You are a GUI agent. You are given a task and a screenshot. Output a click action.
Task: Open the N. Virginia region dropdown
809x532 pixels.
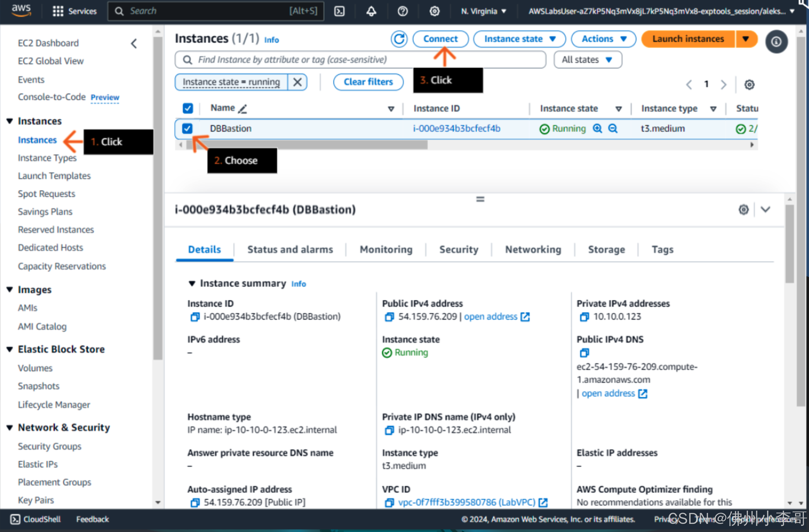click(483, 11)
